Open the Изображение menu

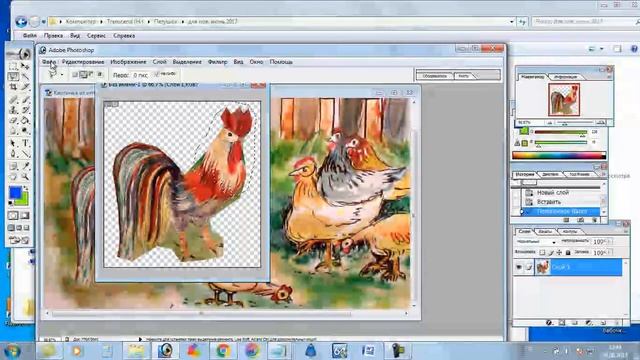(x=128, y=62)
